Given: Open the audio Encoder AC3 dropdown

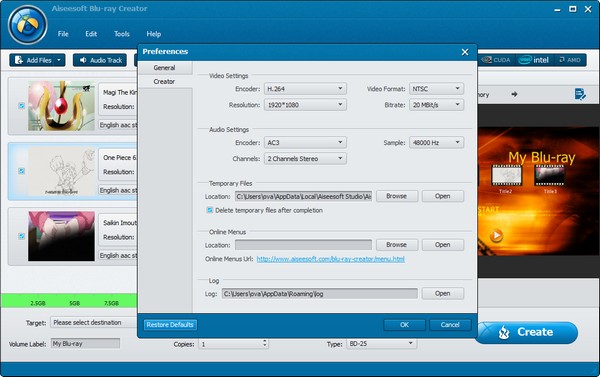Looking at the screenshot, I should [x=305, y=143].
